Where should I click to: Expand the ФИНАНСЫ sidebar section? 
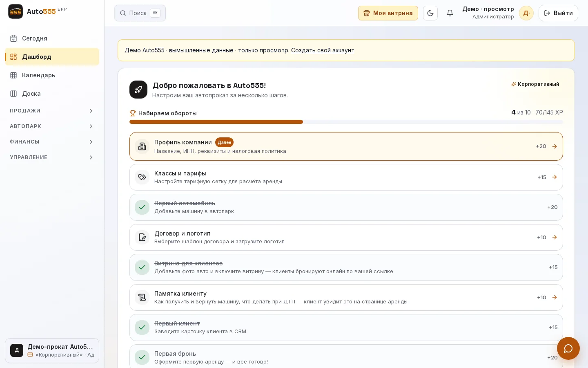click(x=52, y=142)
